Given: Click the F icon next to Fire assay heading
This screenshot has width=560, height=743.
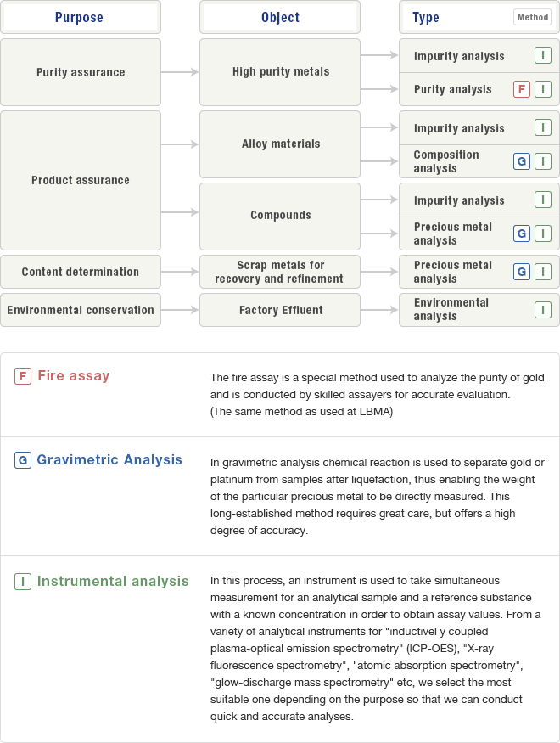Looking at the screenshot, I should coord(23,376).
